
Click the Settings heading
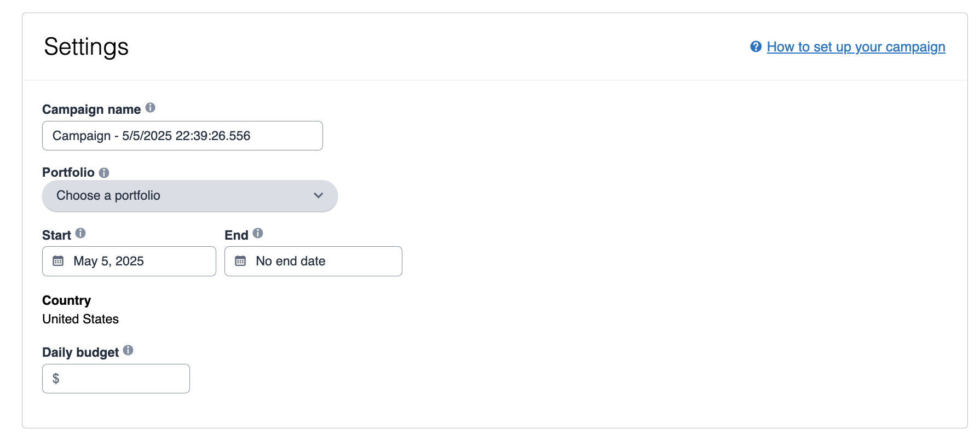[x=87, y=47]
